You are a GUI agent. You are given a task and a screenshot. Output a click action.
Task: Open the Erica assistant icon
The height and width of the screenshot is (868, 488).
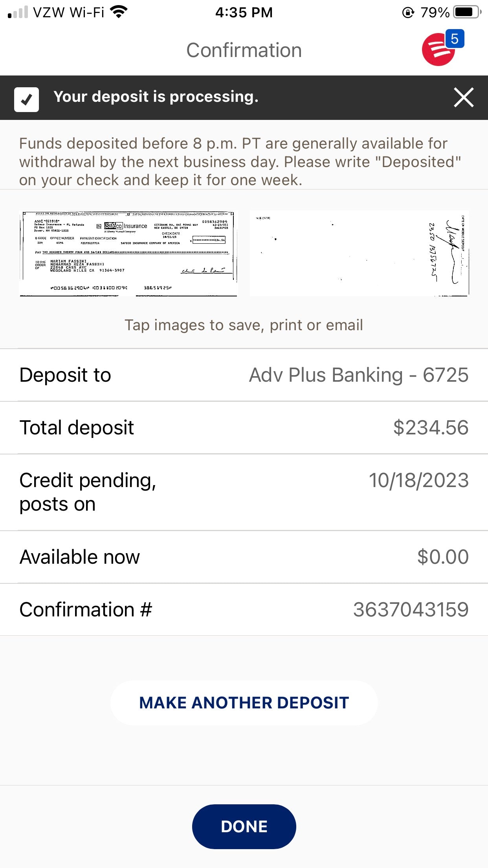[438, 50]
